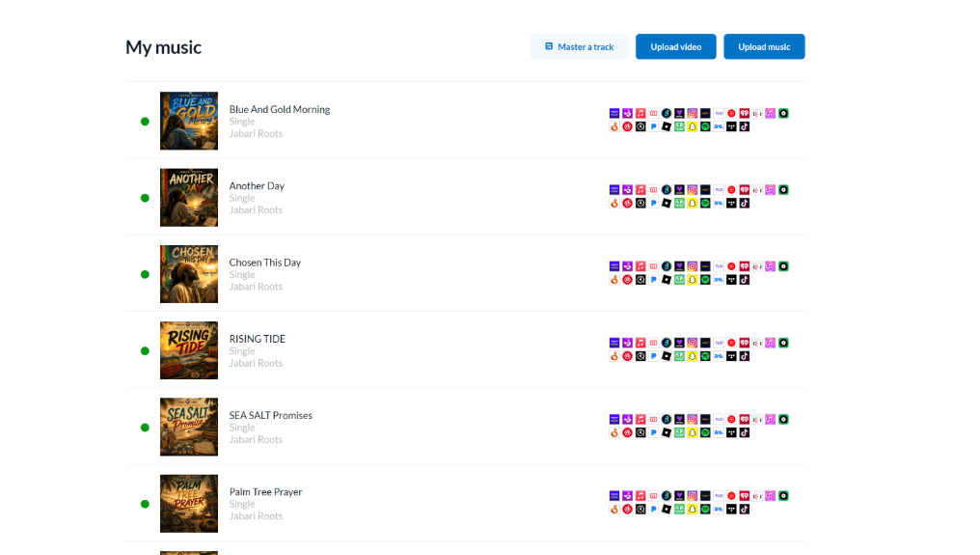Open the Blue And Gold Morning release title
This screenshot has height=555, width=980.
click(x=280, y=109)
